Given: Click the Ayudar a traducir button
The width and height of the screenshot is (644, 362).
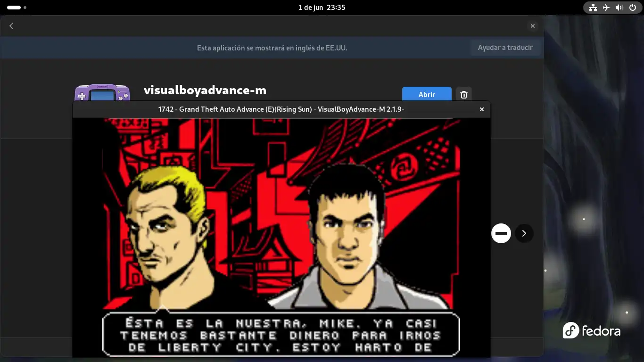Looking at the screenshot, I should coord(505,48).
